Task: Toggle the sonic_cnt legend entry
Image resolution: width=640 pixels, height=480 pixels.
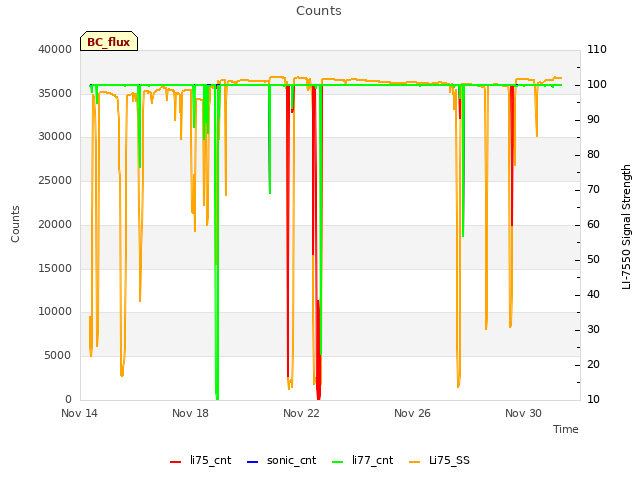Action: coord(282,460)
